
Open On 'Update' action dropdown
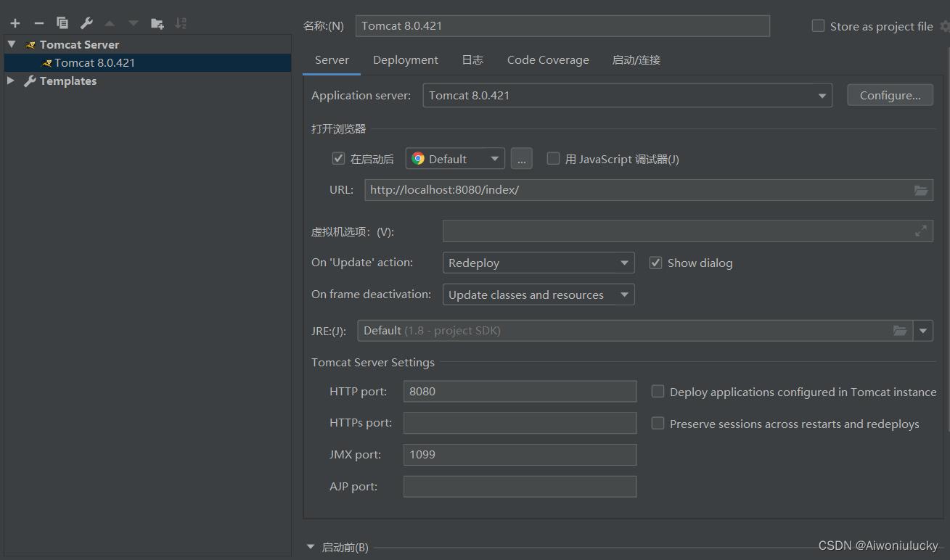pos(539,263)
